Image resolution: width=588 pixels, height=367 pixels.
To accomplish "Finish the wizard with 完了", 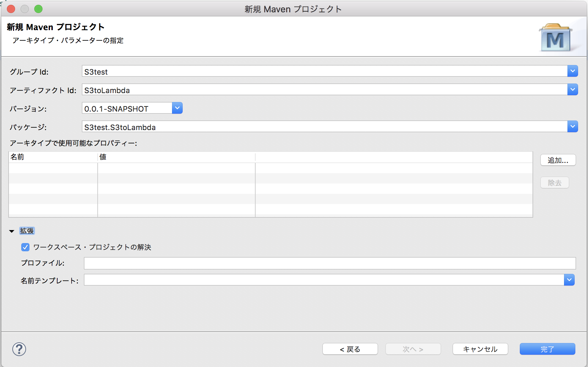I will point(548,349).
